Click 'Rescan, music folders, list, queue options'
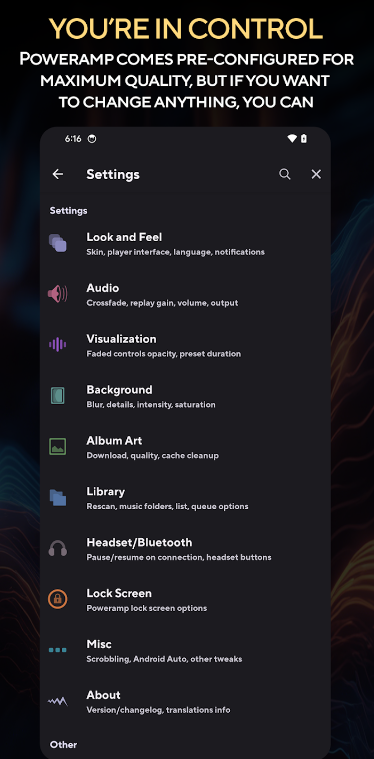This screenshot has width=374, height=759. click(167, 506)
